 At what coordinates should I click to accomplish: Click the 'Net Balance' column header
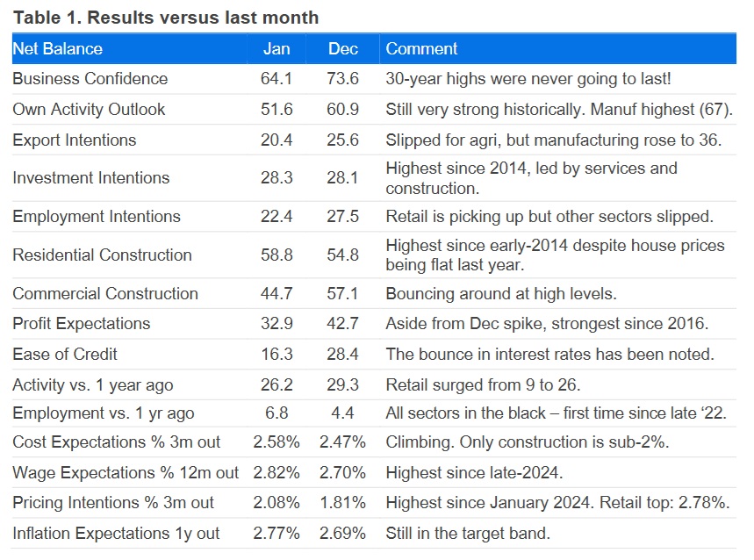[58, 49]
